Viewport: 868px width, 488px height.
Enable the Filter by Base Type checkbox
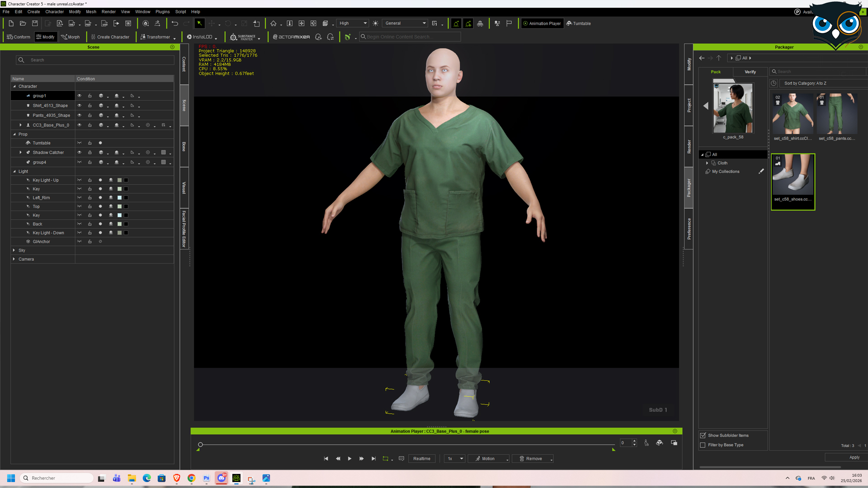(x=703, y=445)
